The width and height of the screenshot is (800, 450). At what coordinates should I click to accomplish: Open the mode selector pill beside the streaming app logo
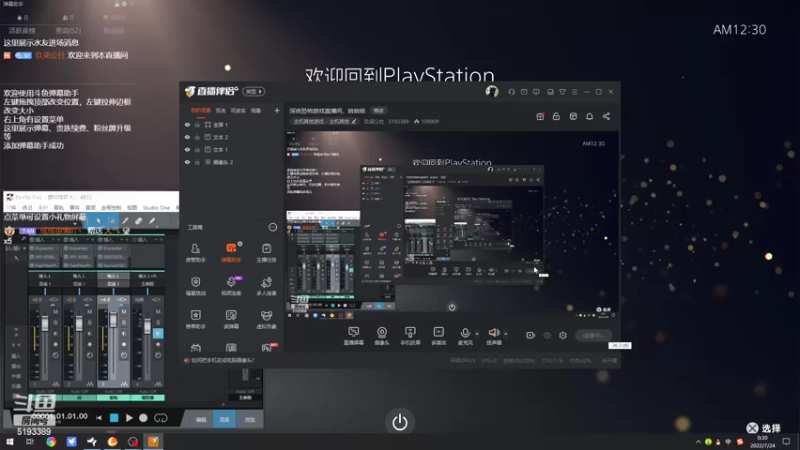(254, 91)
